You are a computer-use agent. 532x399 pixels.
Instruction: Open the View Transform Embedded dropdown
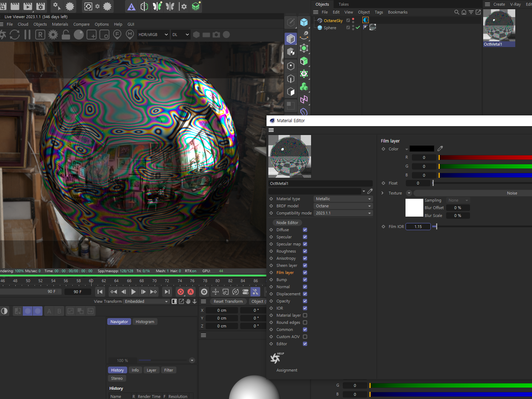tap(146, 301)
